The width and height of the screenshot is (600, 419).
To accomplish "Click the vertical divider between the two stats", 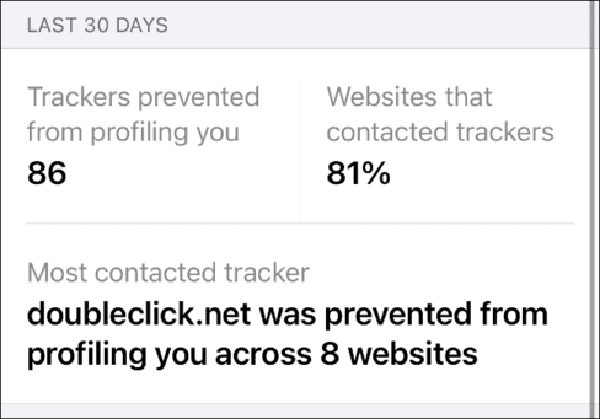I will [300, 150].
